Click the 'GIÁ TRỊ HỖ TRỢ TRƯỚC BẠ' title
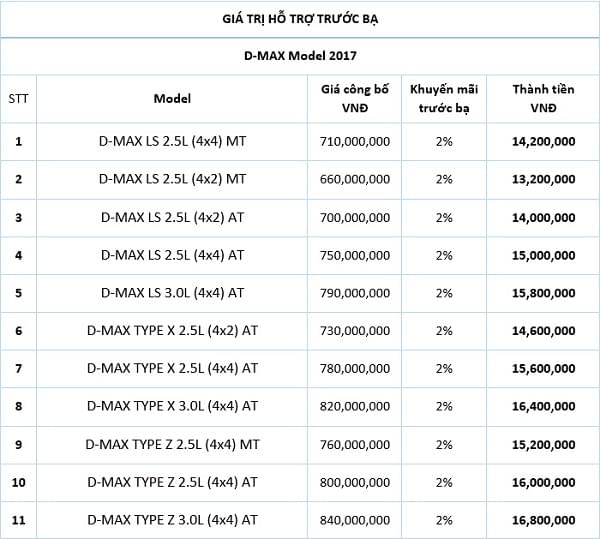Screen dimensions: 600x539 (301, 19)
